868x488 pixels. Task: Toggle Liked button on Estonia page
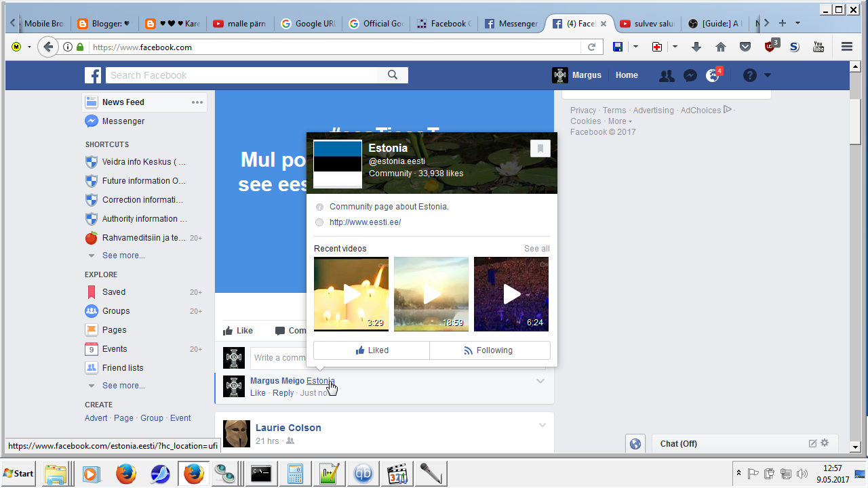pos(372,350)
